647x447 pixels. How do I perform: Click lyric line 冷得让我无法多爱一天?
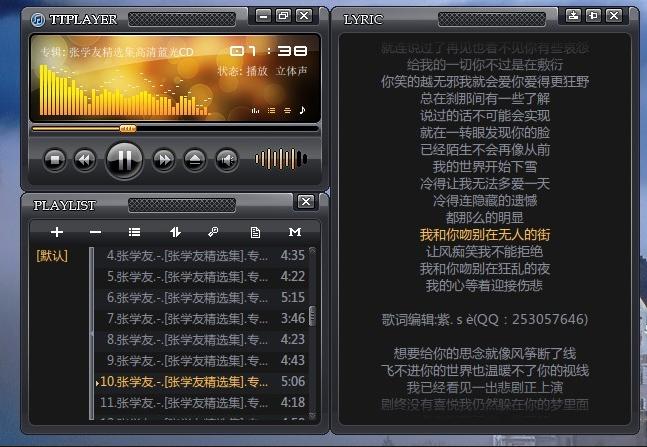click(x=485, y=184)
